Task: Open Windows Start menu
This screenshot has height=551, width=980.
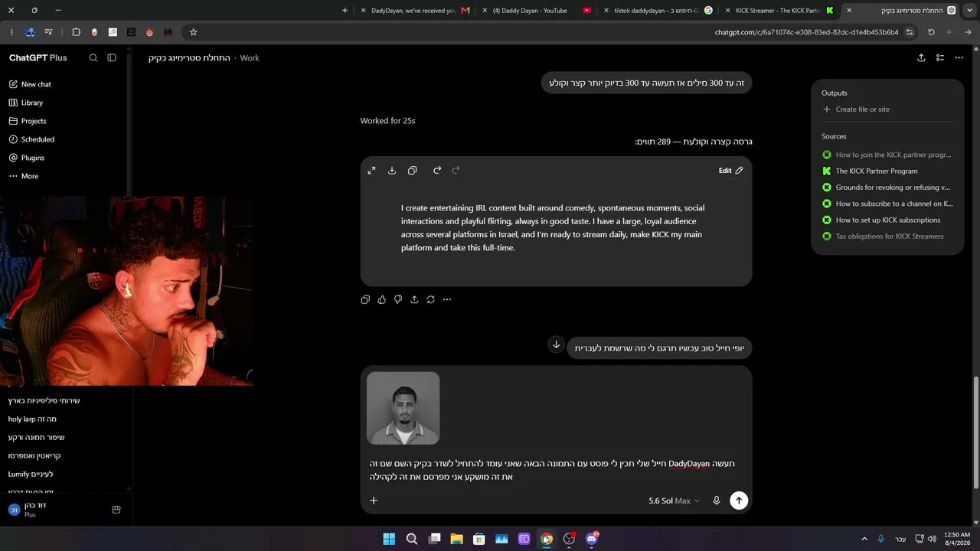Action: [389, 539]
